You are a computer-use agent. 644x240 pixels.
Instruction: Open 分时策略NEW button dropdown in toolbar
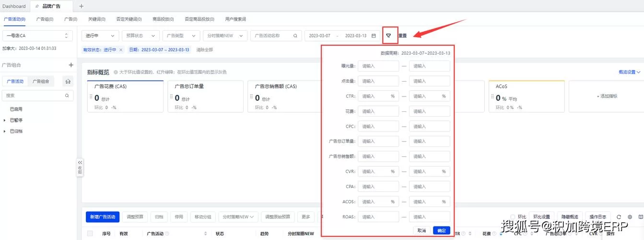point(238,217)
